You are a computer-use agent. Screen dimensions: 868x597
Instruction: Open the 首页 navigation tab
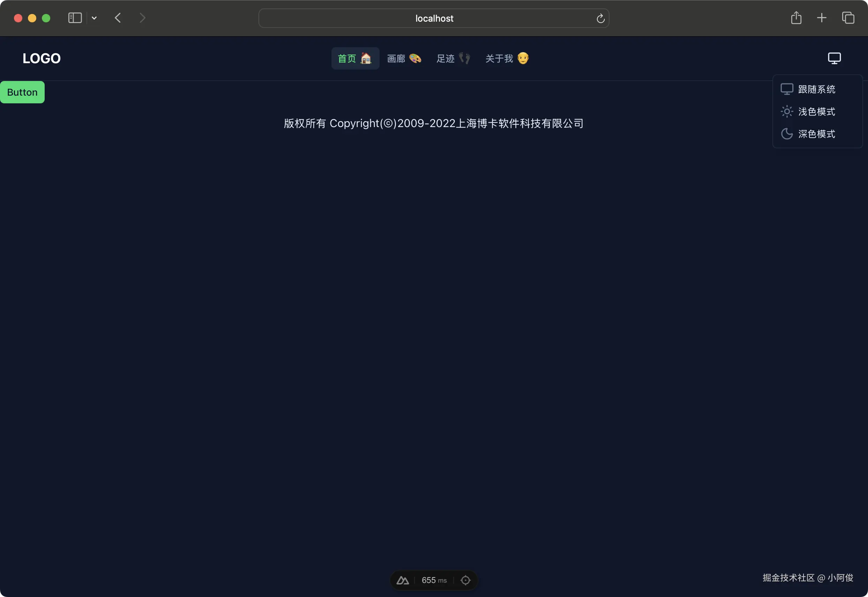coord(355,58)
